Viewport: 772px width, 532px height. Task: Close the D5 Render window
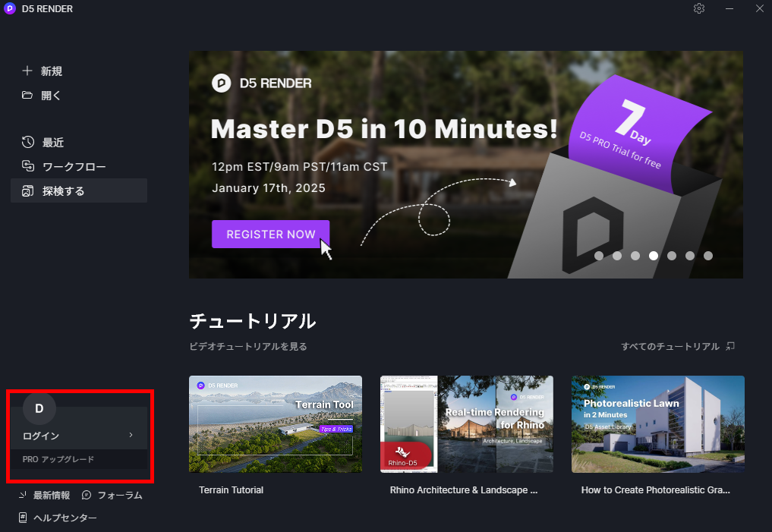[760, 9]
